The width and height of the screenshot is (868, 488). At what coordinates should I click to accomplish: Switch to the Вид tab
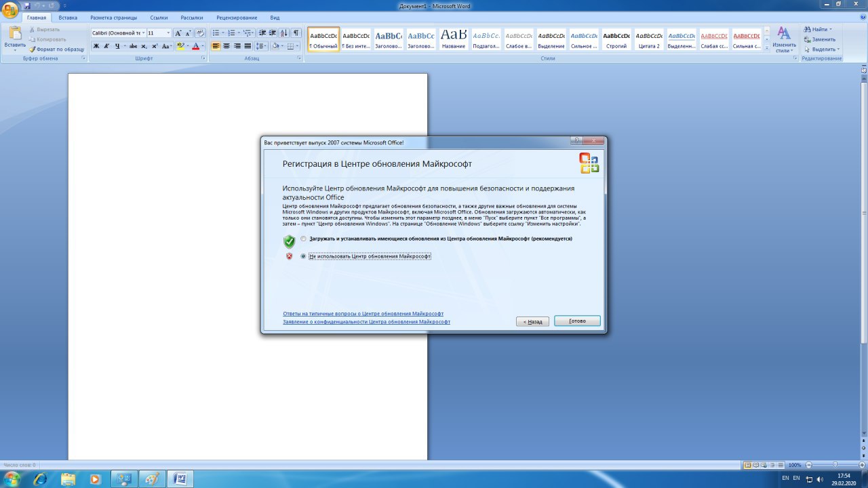coord(275,18)
